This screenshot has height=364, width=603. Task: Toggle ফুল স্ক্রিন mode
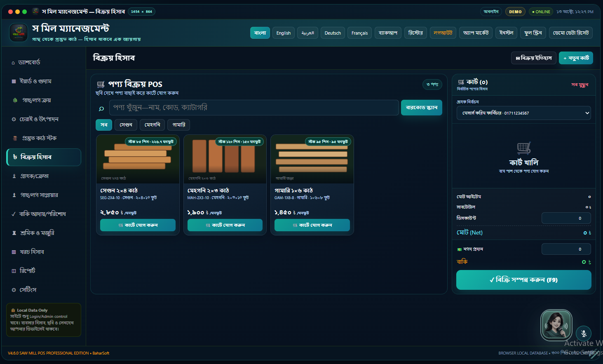(x=533, y=33)
